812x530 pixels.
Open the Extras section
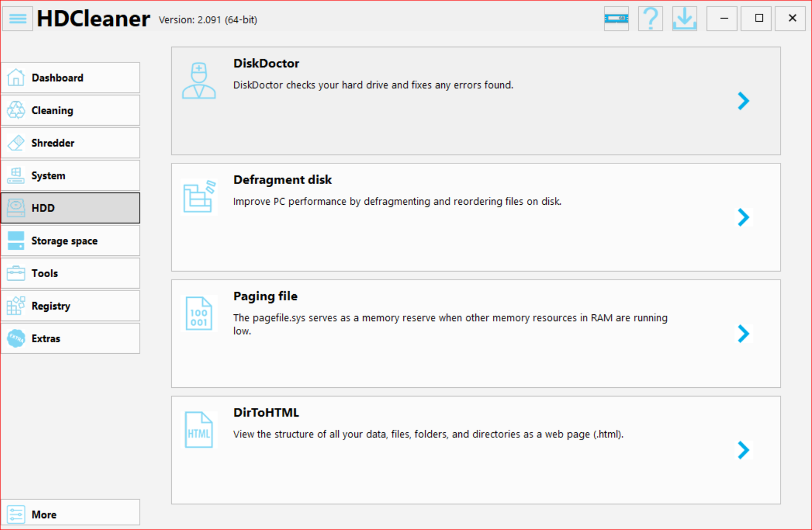click(x=70, y=338)
